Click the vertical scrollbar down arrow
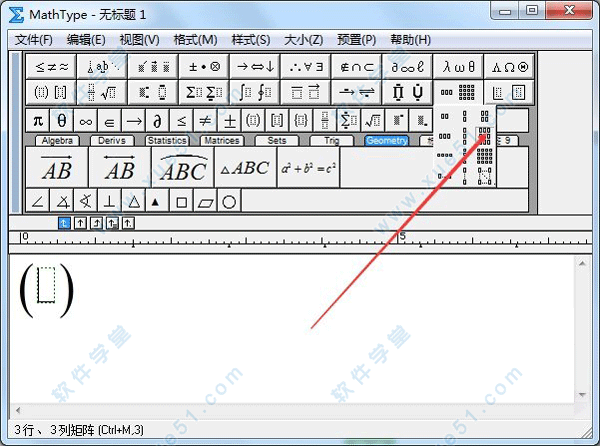This screenshot has height=446, width=600. click(582, 395)
